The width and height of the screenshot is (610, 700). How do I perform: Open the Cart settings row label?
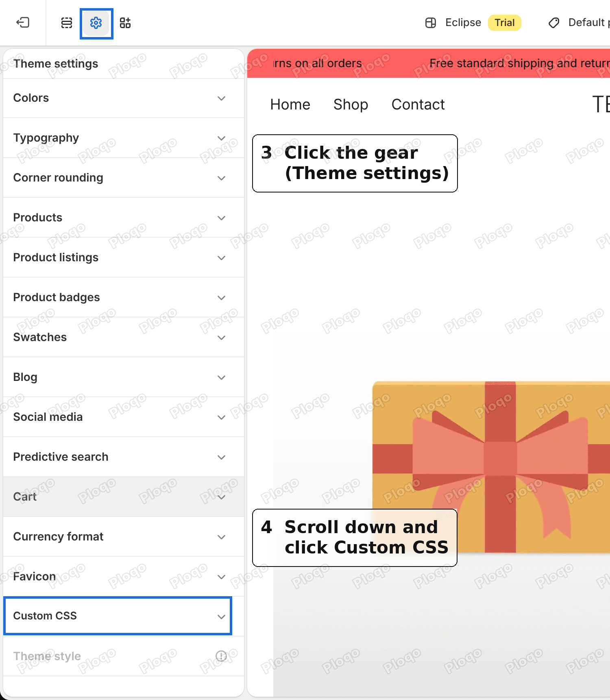click(25, 497)
